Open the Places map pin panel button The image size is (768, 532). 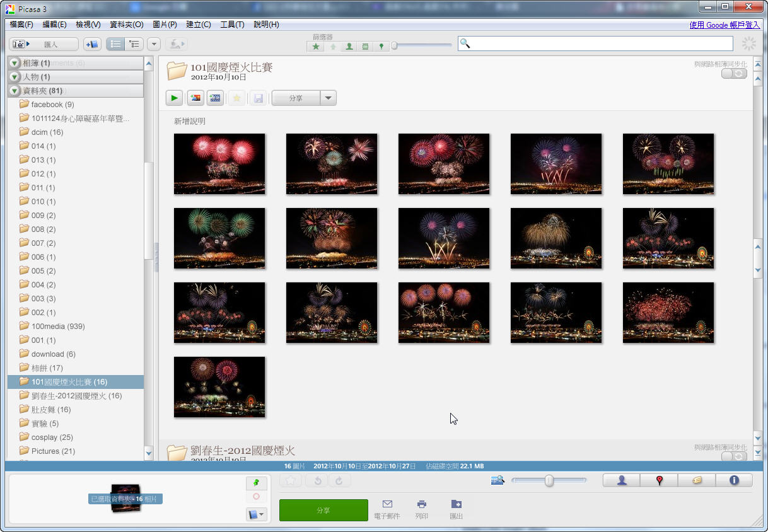click(659, 480)
